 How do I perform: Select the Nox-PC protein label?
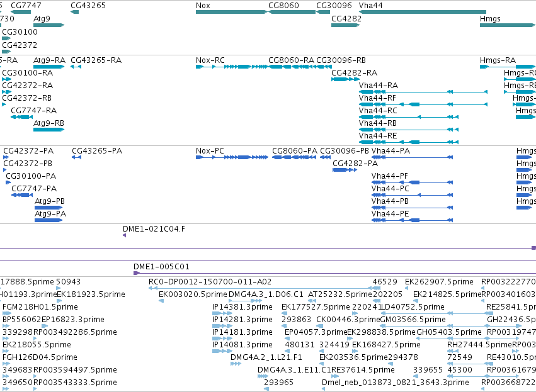click(210, 151)
